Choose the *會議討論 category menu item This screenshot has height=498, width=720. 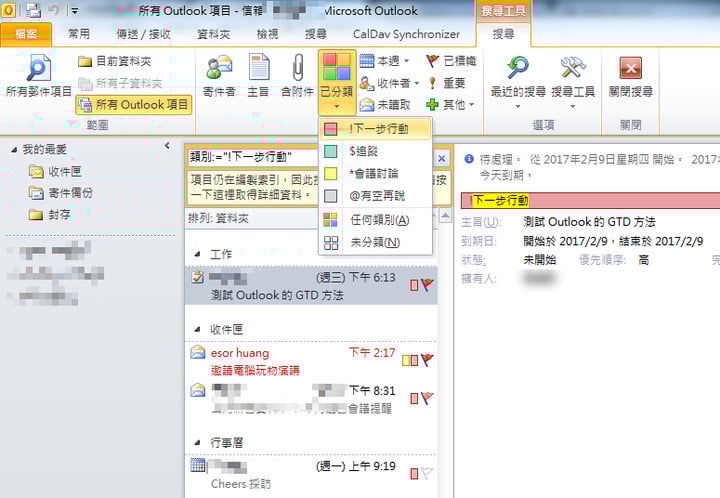pyautogui.click(x=376, y=173)
